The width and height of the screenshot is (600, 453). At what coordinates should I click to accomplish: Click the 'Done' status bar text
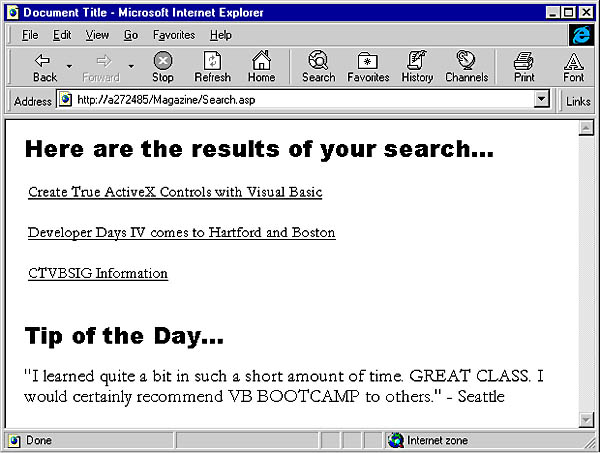pos(39,440)
